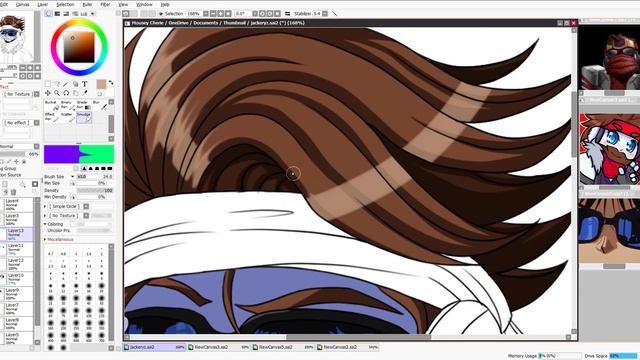This screenshot has width=640, height=360.
Task: Choose the Effect Pen brush preset
Action: pyautogui.click(x=51, y=118)
